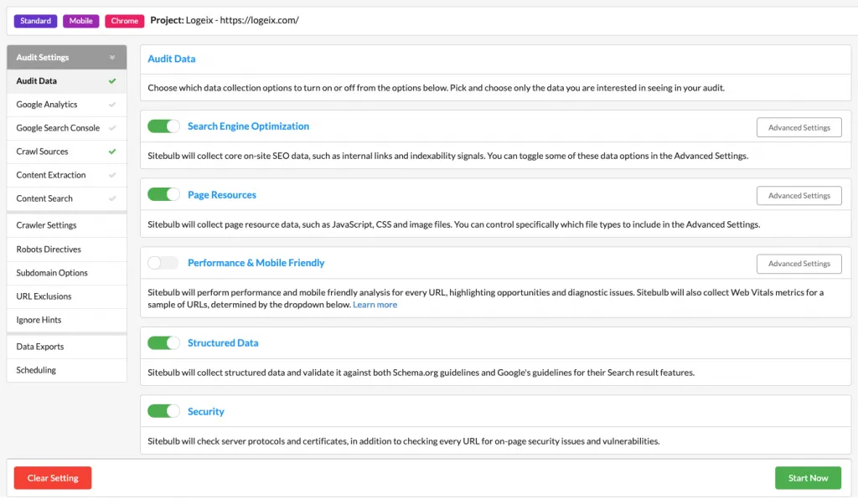Click the Clear Setting button

tap(52, 477)
